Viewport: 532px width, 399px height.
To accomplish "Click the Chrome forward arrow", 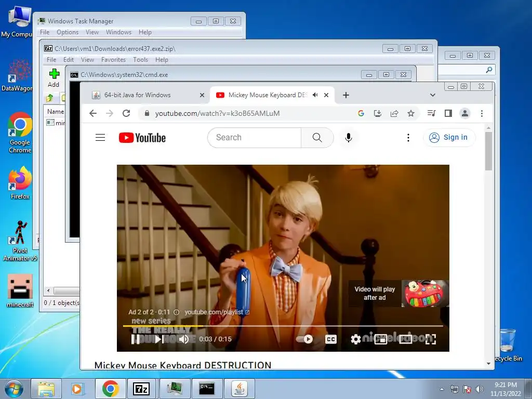I will click(x=110, y=113).
